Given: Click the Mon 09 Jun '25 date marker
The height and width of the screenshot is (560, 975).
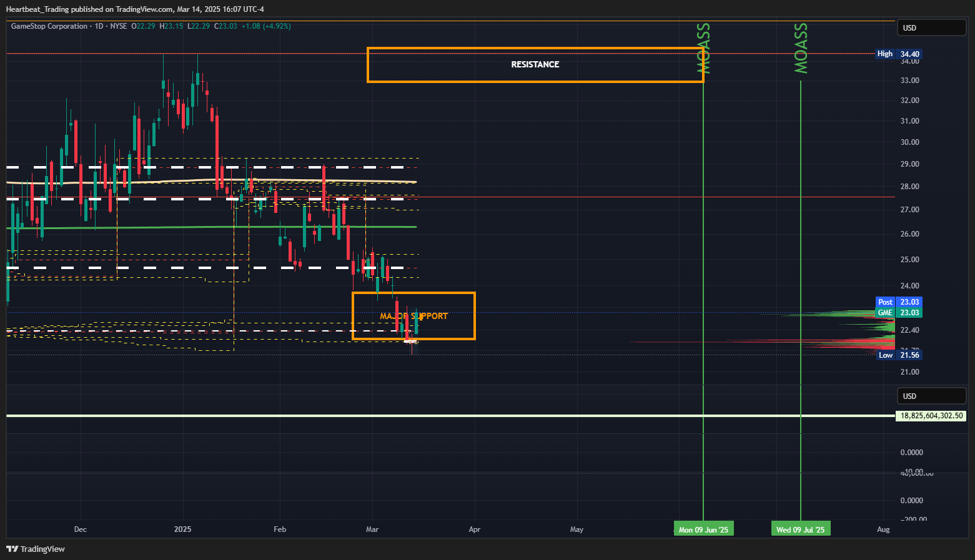Looking at the screenshot, I should click(x=703, y=529).
